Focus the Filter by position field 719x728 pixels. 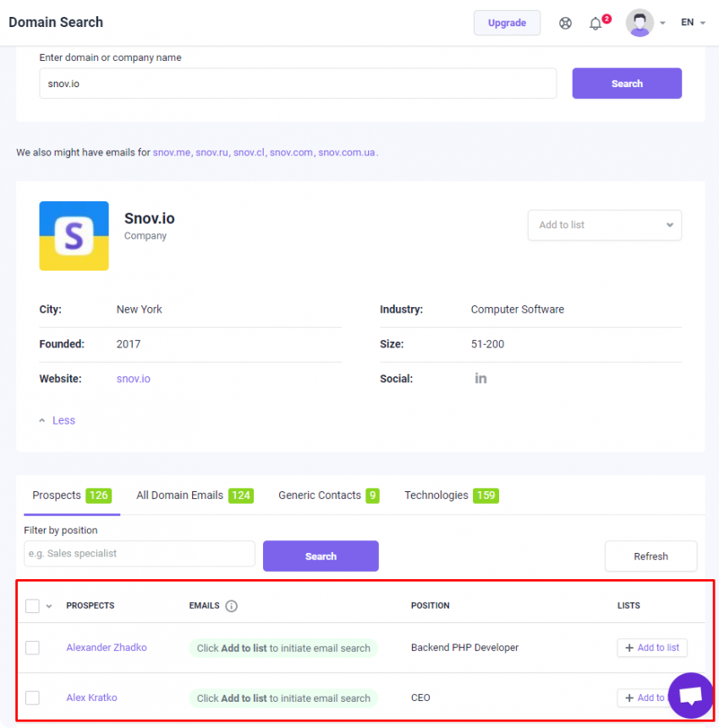(140, 554)
